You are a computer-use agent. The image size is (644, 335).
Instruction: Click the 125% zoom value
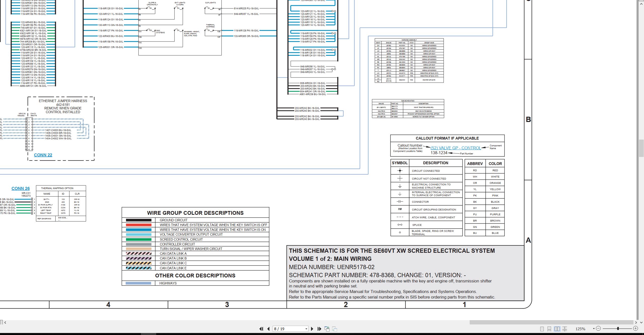(580, 329)
